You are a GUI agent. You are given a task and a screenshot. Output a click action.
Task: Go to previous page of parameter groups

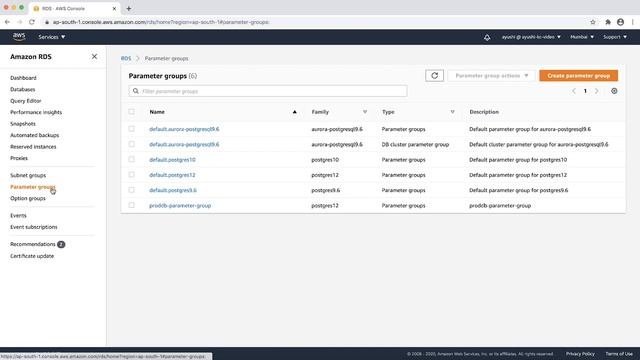pos(574,91)
